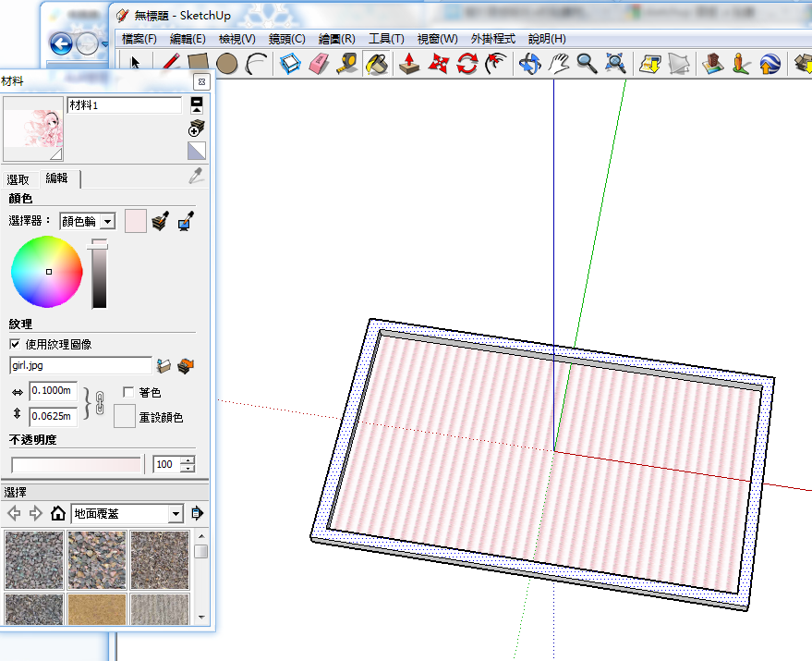Click the Create Material button
This screenshot has width=812, height=661.
pos(197,129)
